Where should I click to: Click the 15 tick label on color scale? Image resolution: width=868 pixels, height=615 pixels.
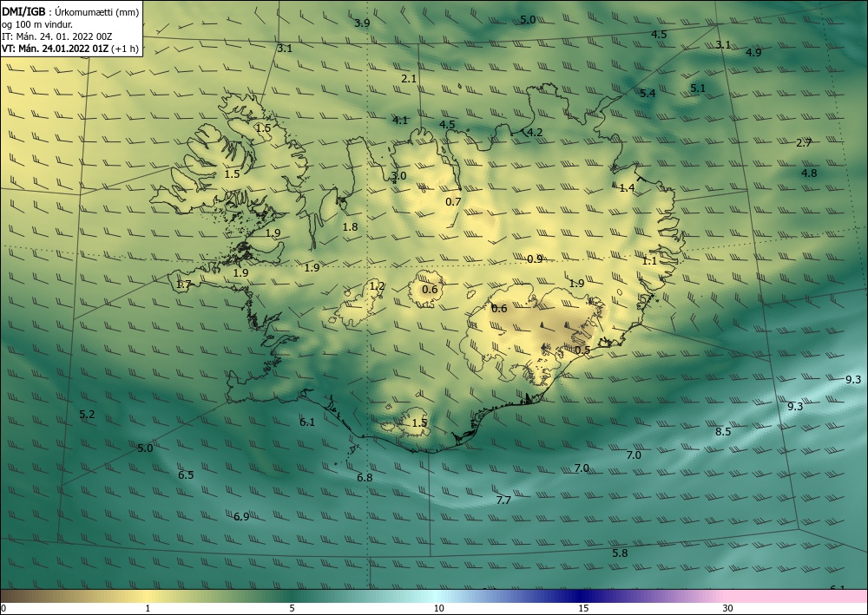(x=583, y=608)
